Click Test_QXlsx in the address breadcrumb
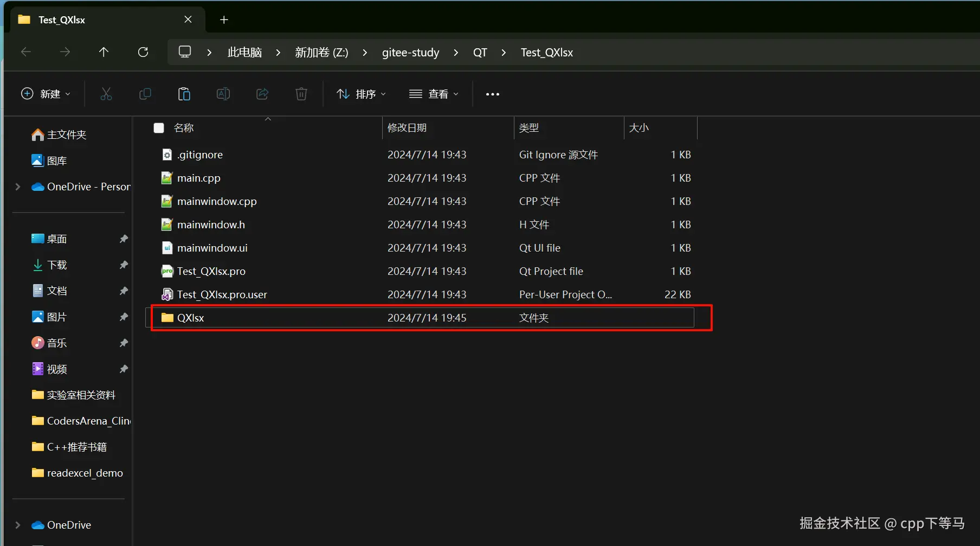This screenshot has width=980, height=546. click(547, 53)
